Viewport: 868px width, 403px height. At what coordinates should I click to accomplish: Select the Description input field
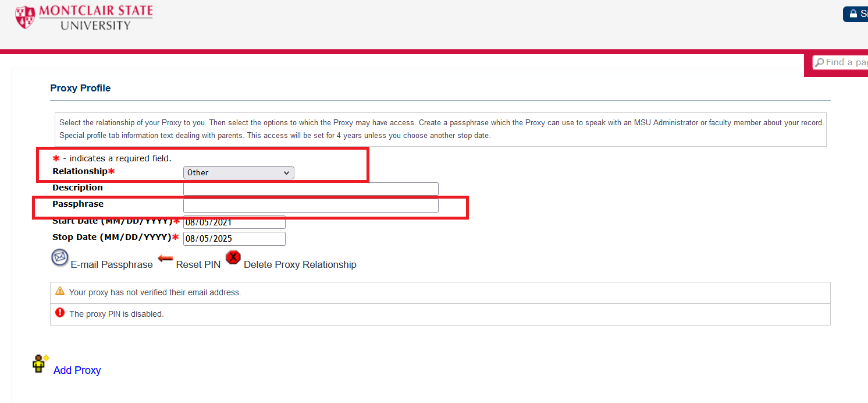[x=311, y=188]
